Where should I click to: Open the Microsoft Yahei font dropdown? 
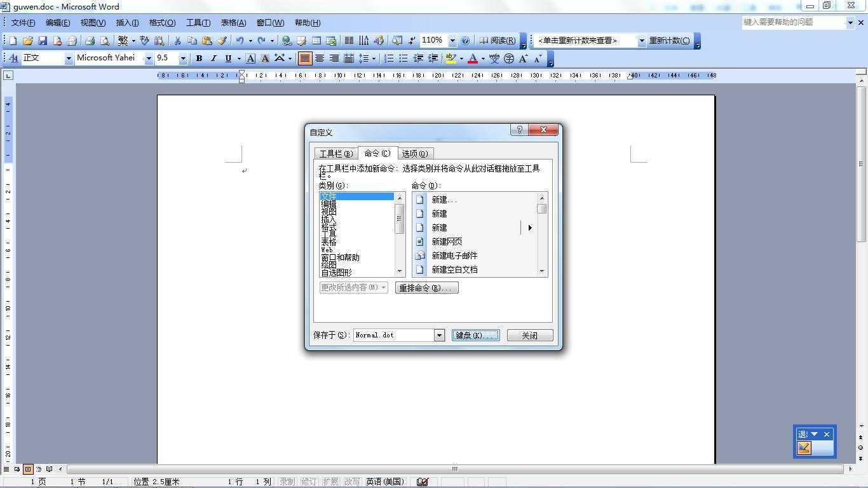(x=149, y=58)
